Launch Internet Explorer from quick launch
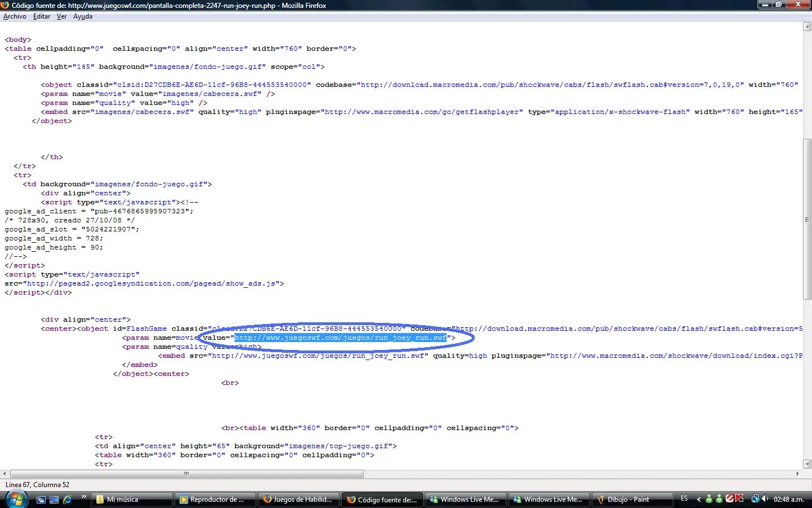Viewport: 812px width, 508px height. (x=67, y=500)
